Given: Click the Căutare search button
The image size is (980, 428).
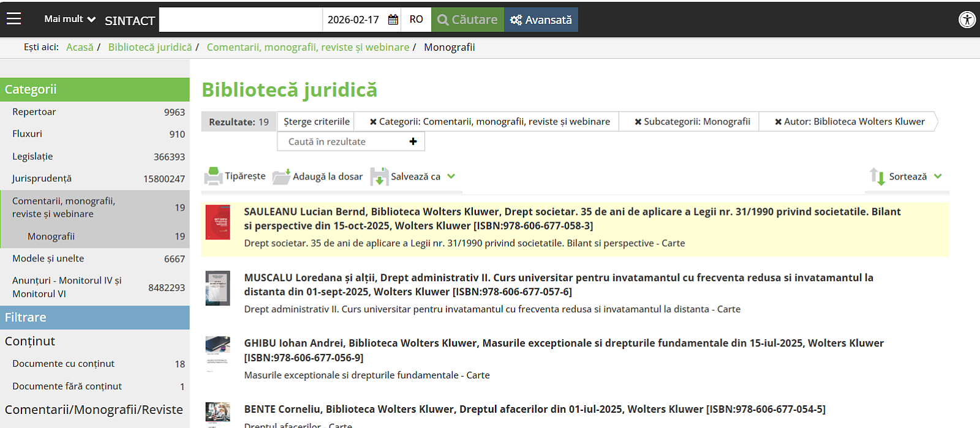Looking at the screenshot, I should pos(467,20).
